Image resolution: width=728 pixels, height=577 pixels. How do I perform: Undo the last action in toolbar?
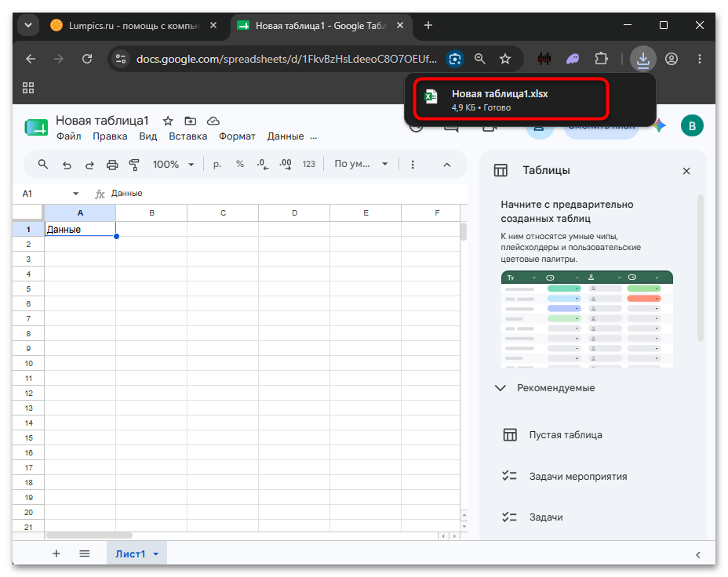click(x=67, y=165)
